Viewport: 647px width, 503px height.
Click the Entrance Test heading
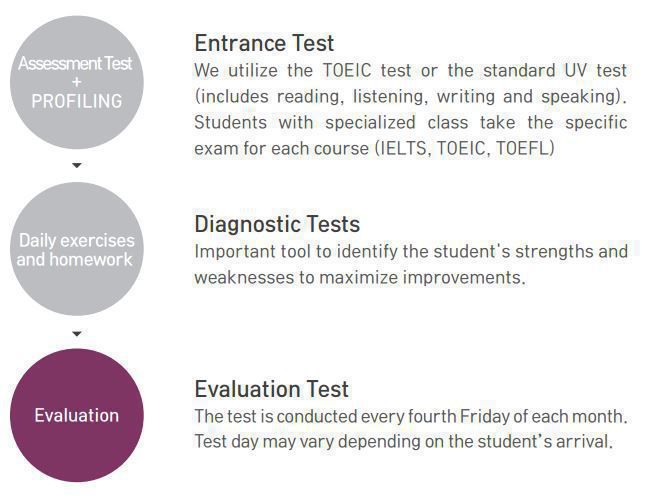[264, 43]
